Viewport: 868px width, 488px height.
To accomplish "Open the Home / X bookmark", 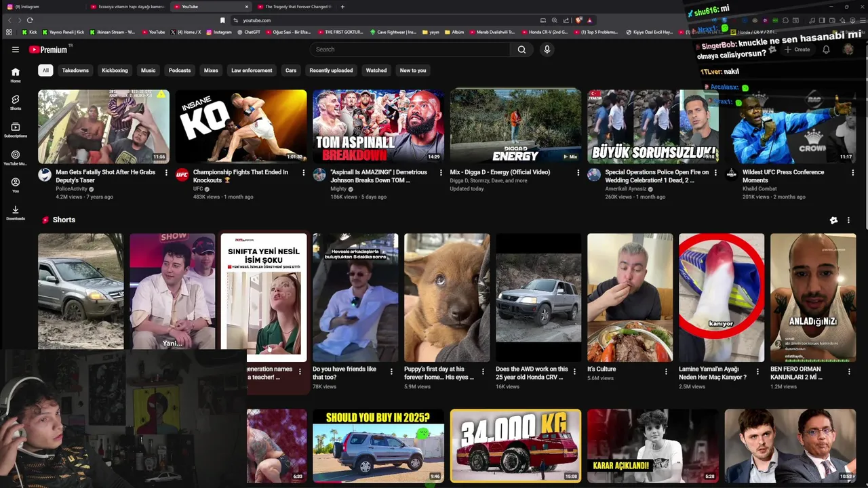I will pyautogui.click(x=186, y=32).
